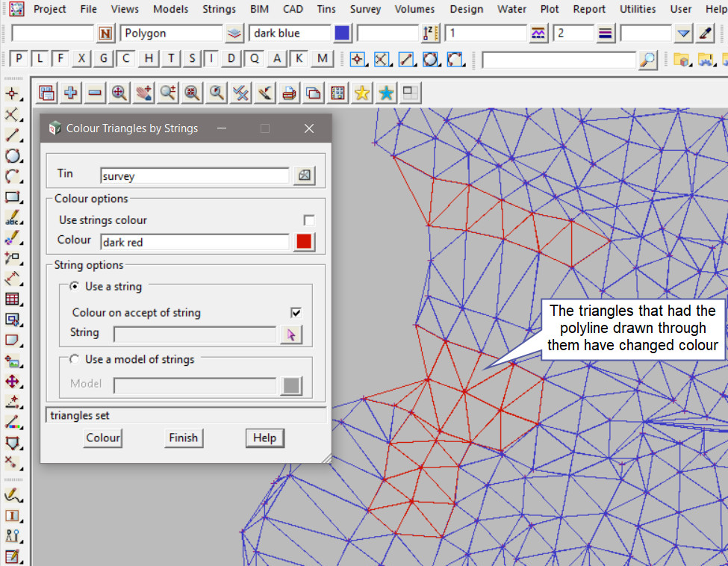Open the Tins menu
This screenshot has width=728, height=566.
326,9
